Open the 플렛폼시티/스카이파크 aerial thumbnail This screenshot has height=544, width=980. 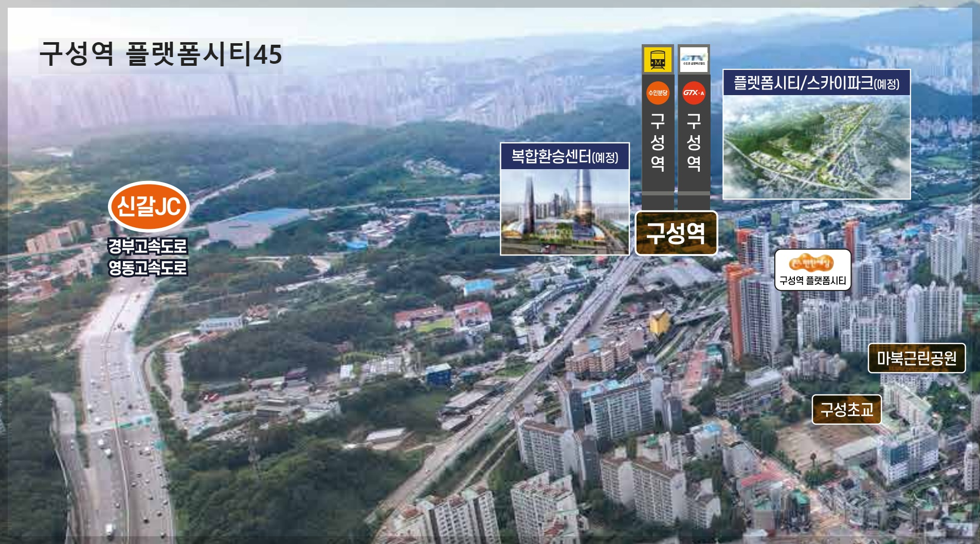[x=816, y=147]
